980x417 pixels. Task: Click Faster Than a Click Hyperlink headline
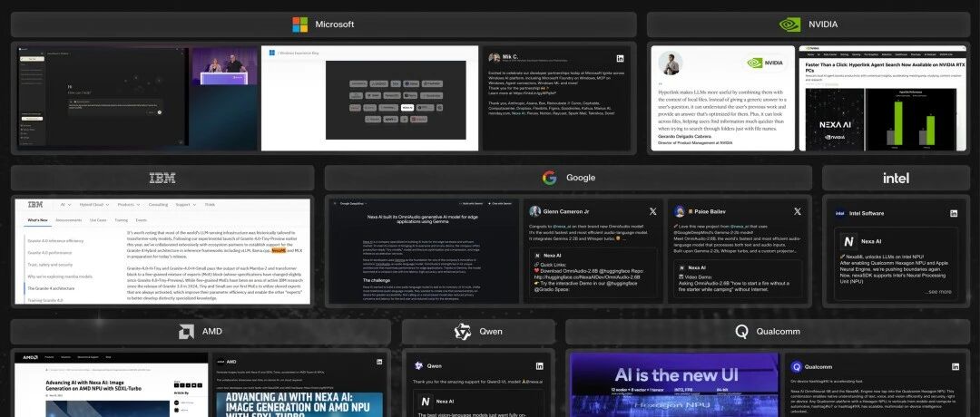tap(884, 67)
